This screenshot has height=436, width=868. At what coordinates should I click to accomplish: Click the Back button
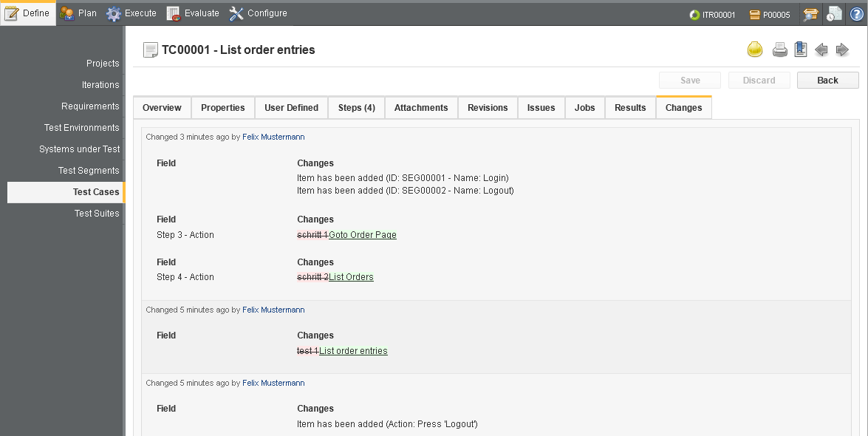click(827, 81)
